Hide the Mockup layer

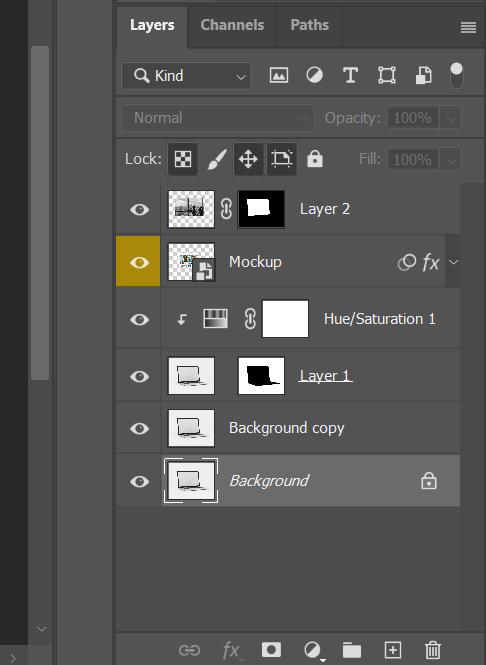click(x=140, y=262)
